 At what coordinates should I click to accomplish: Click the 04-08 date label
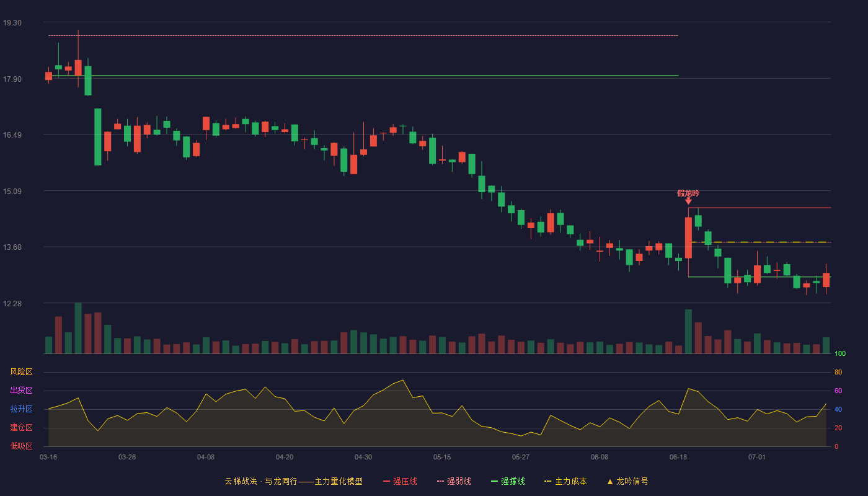(x=206, y=457)
